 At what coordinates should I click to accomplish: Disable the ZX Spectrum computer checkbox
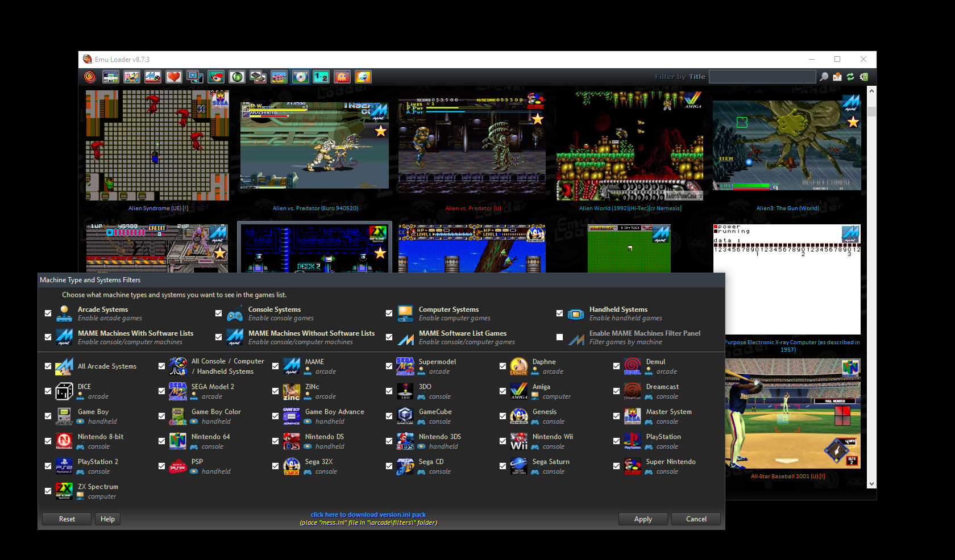[48, 491]
